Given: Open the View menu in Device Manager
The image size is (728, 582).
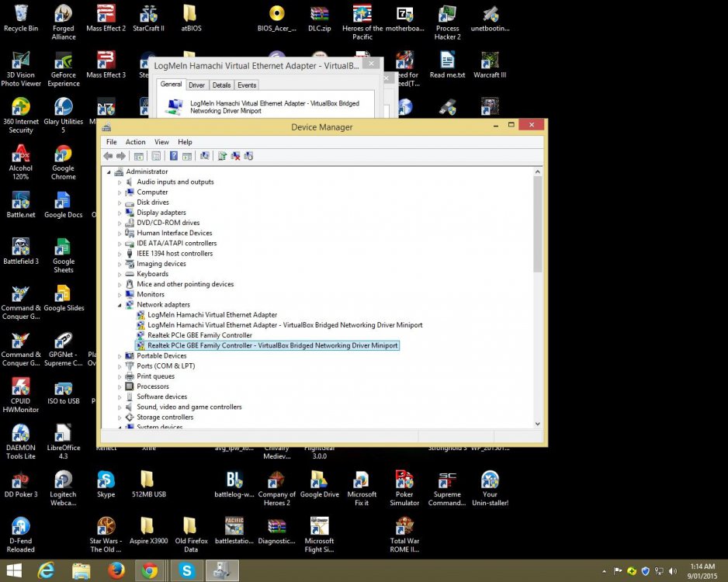Looking at the screenshot, I should pyautogui.click(x=161, y=142).
